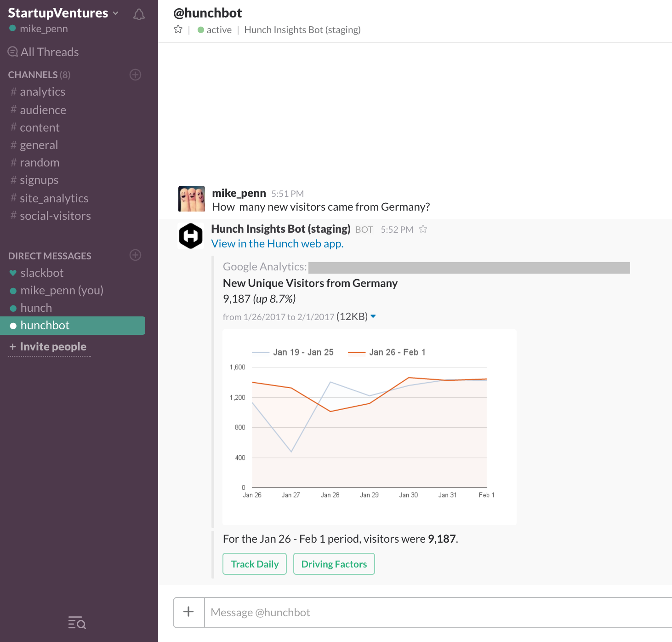The width and height of the screenshot is (672, 642).
Task: Click the plus attachment button in message box
Action: point(188,612)
